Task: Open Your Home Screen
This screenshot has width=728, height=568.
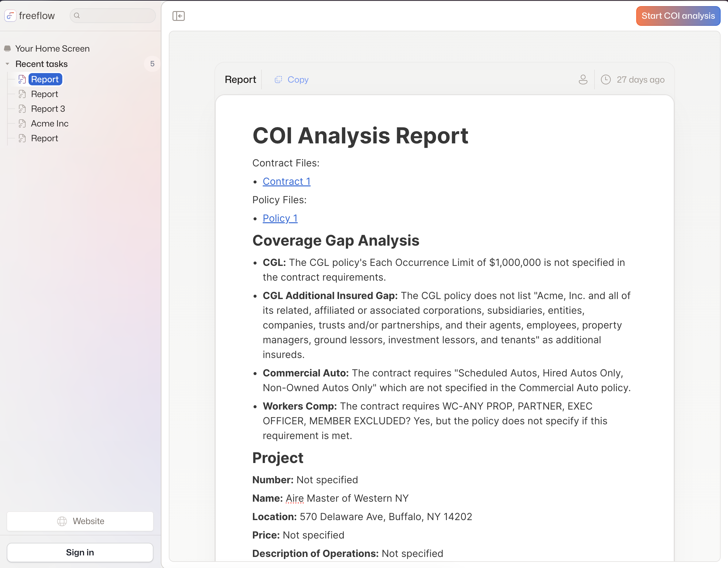Action: click(x=52, y=49)
